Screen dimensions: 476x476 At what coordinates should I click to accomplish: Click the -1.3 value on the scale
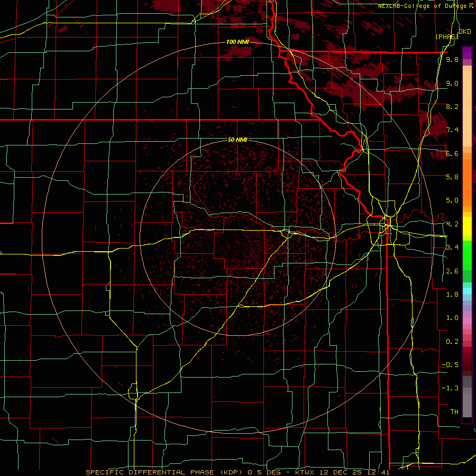[450, 388]
